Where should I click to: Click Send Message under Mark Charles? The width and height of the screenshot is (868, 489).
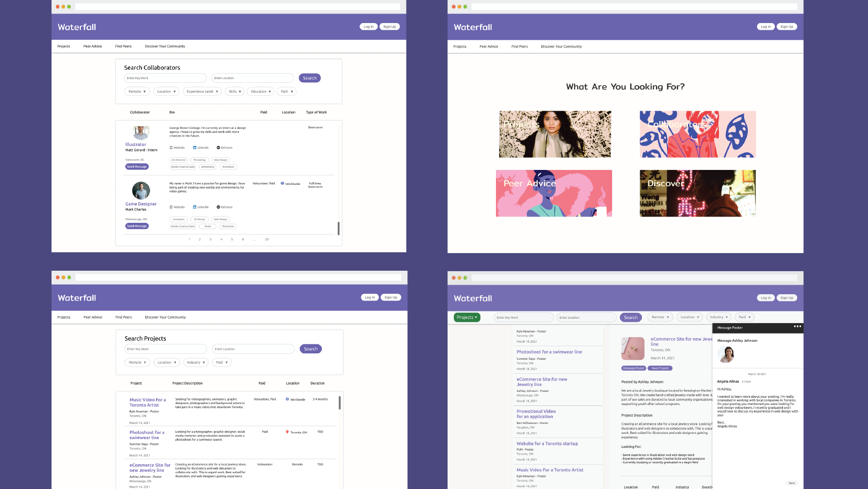137,226
